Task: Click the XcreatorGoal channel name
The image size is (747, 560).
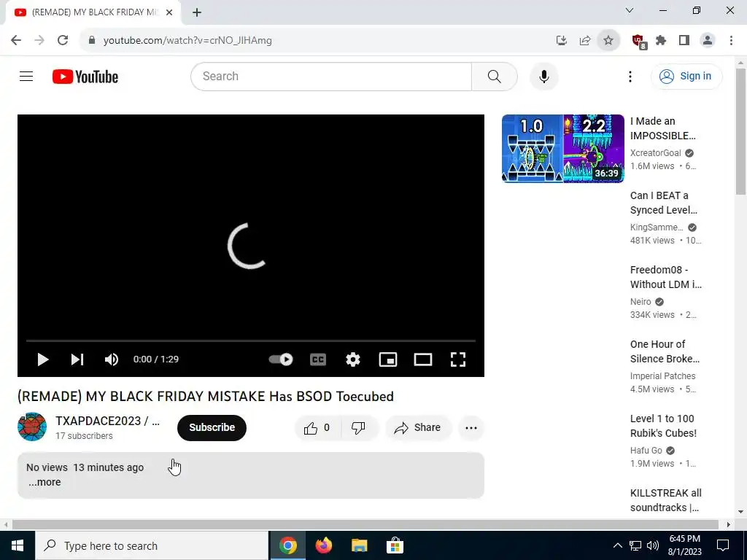Action: pyautogui.click(x=656, y=153)
